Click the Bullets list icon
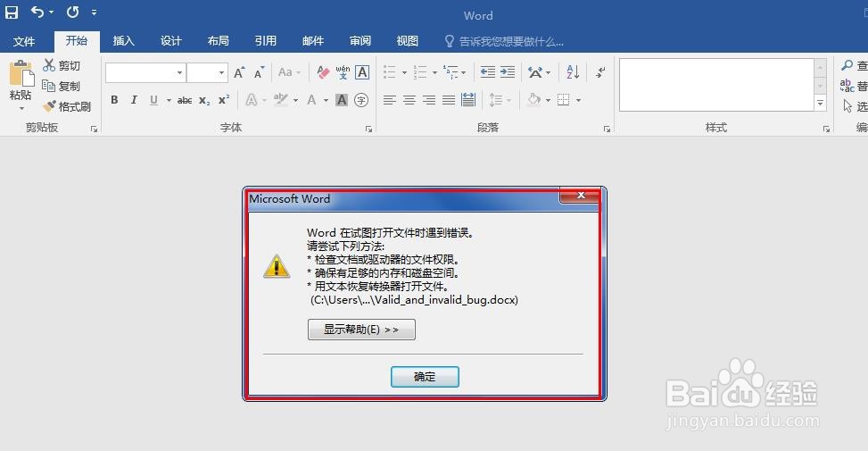Viewport: 868px width, 451px height. (x=390, y=72)
